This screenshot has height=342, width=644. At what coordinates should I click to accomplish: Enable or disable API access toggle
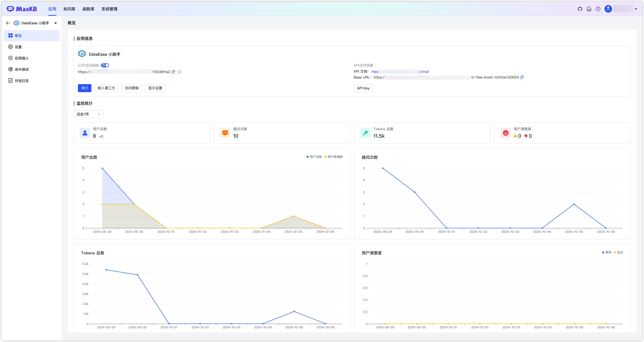105,65
